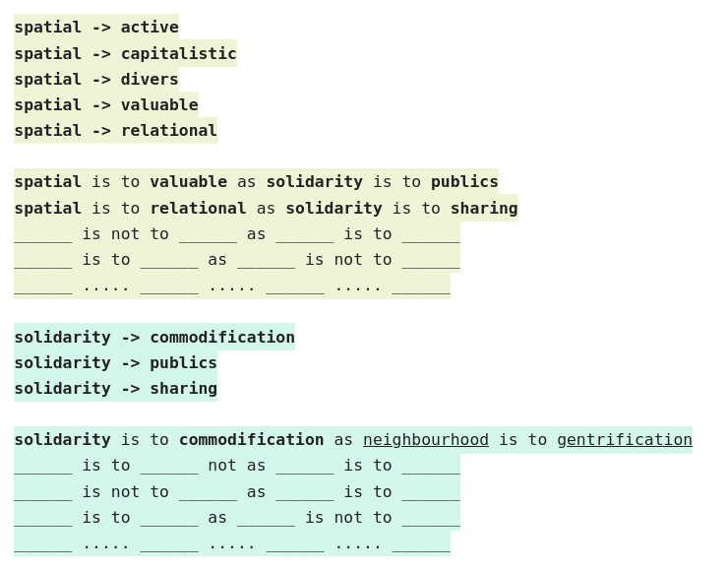Viewport: 728px width, 571px height.
Task: Click the underlined word neighbourhood
Action: pos(426,439)
